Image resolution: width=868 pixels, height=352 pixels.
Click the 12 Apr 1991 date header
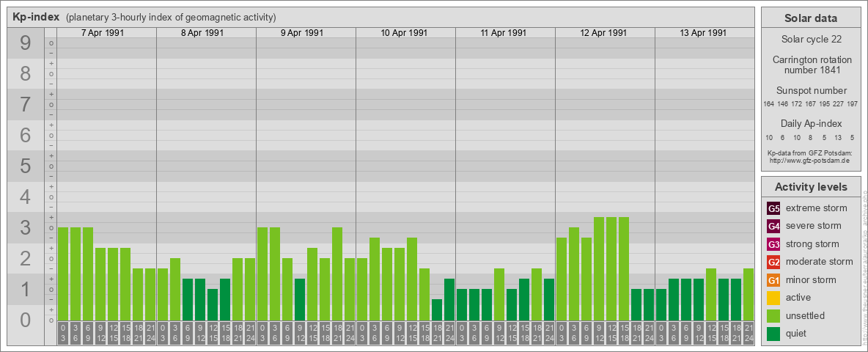(x=603, y=33)
